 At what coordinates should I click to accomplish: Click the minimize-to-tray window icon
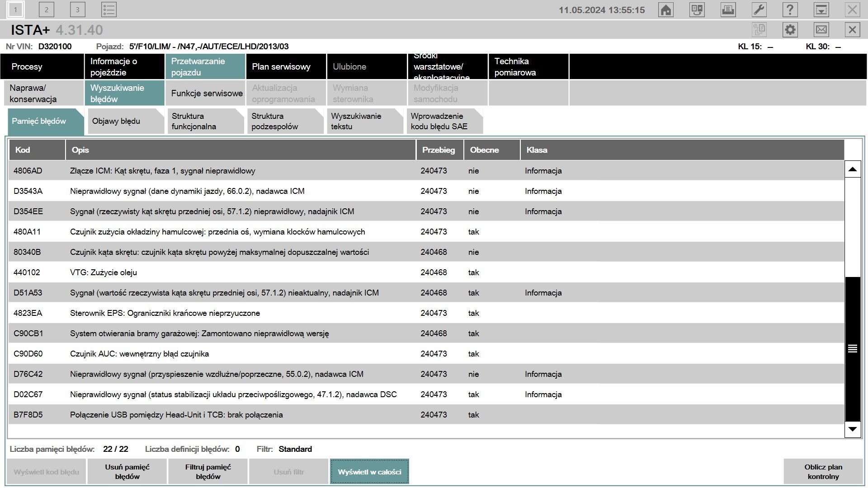click(x=821, y=9)
